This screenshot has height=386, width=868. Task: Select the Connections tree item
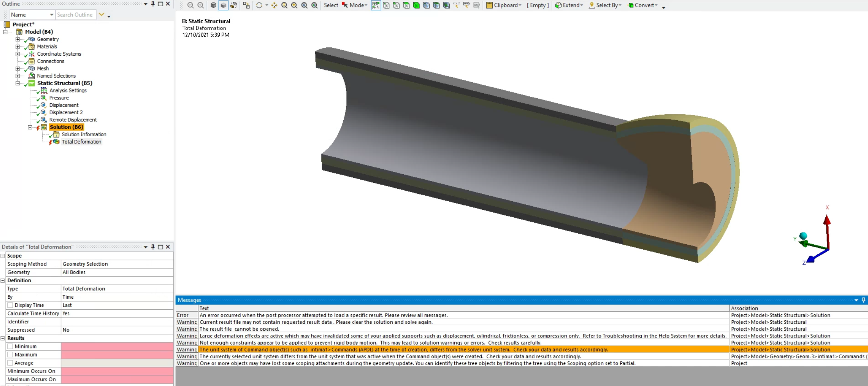pos(51,61)
